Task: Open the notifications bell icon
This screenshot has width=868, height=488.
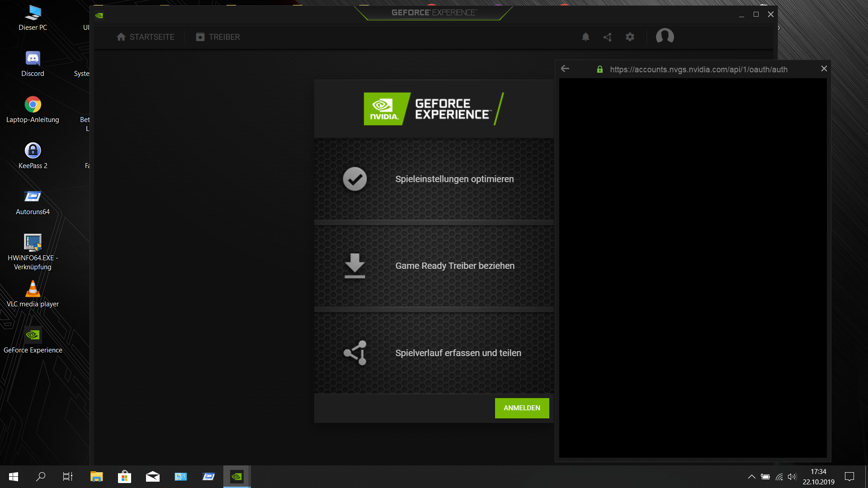Action: point(585,37)
